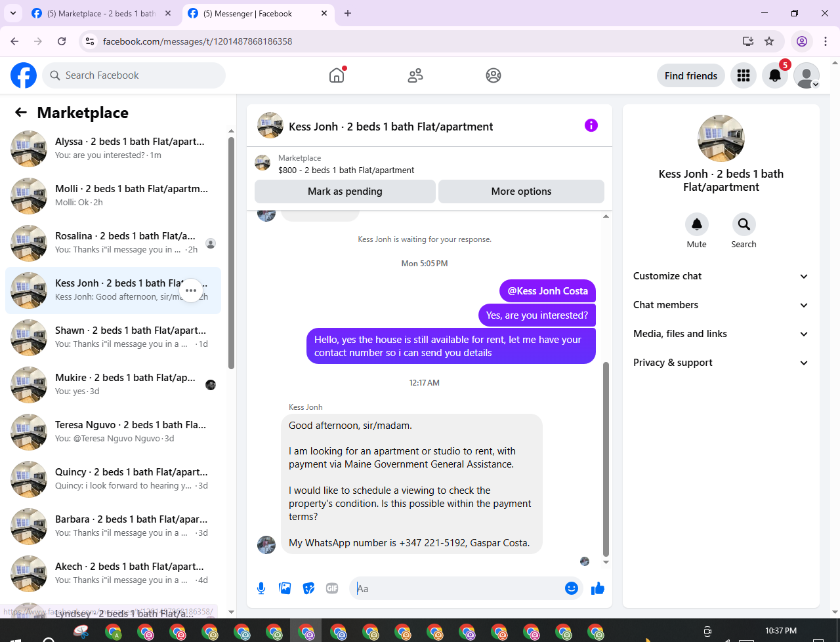Click Mark as pending button
This screenshot has width=840, height=642.
point(345,191)
